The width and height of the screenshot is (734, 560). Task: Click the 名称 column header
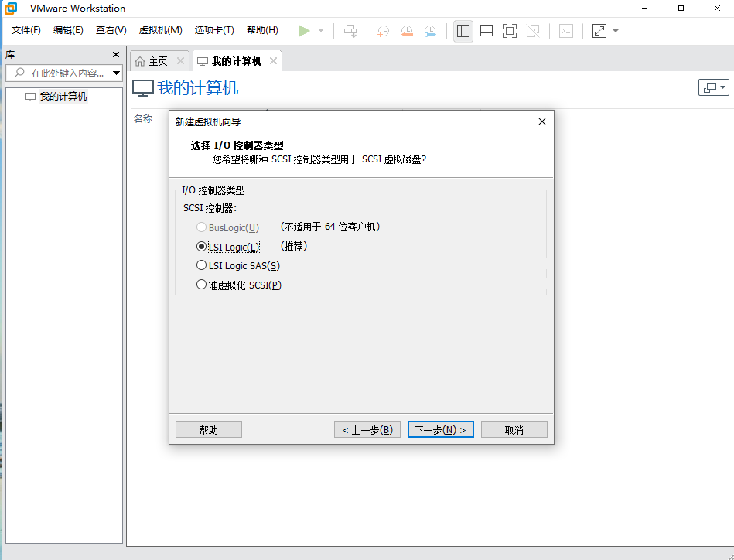143,119
